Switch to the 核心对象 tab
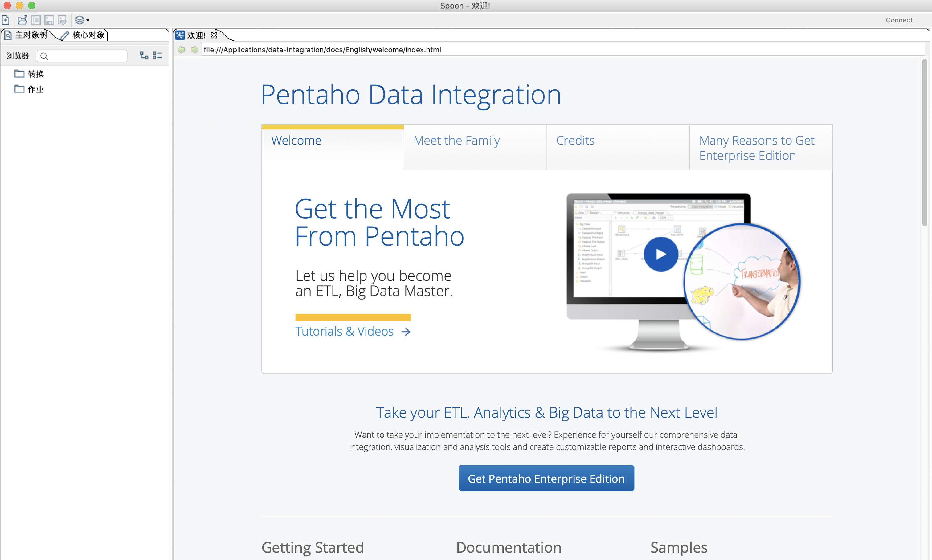Viewport: 932px width, 560px height. [83, 35]
